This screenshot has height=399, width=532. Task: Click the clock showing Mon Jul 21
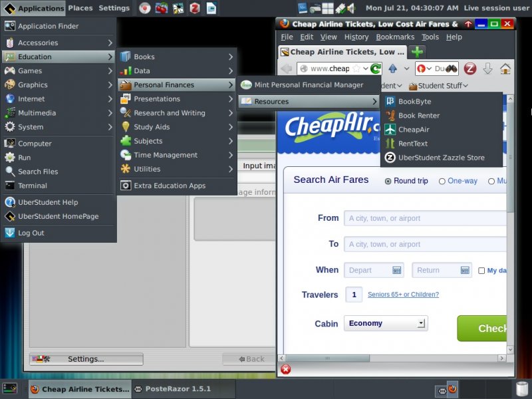(412, 8)
